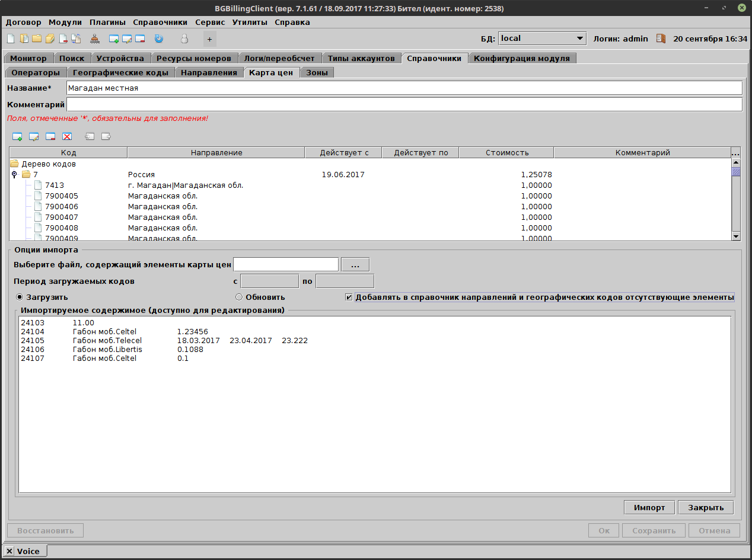Uncheck adding missing elements to directories

(x=349, y=297)
